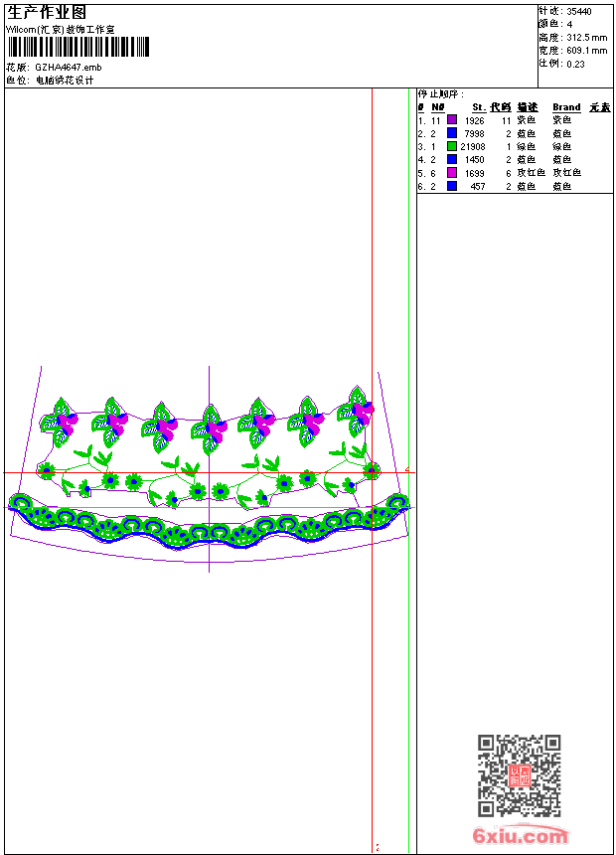
Task: Click the magenta swatch beside stitch count 1699
Action: coord(452,173)
